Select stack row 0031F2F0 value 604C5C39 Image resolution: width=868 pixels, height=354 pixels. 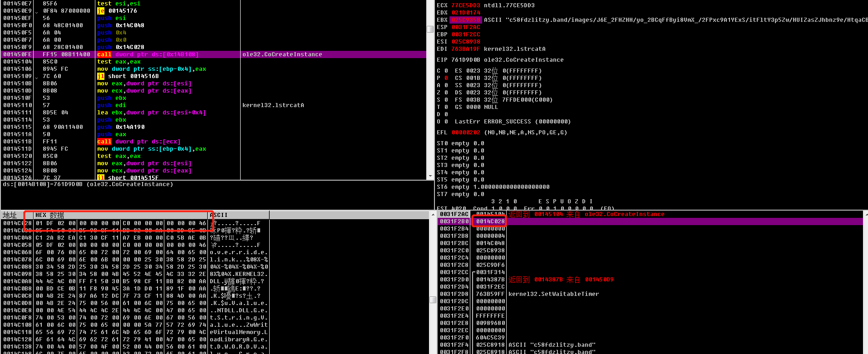coord(650,338)
